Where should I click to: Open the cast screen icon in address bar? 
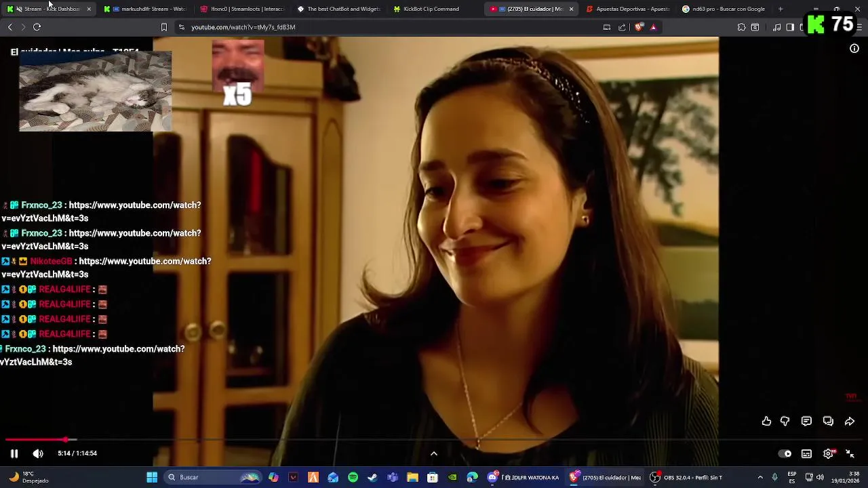point(607,27)
